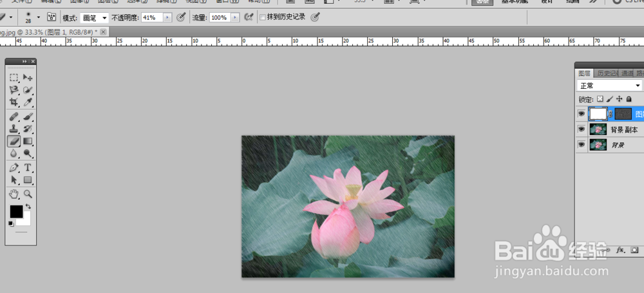This screenshot has width=644, height=293.
Task: Swap foreground and background colors
Action: [x=28, y=206]
